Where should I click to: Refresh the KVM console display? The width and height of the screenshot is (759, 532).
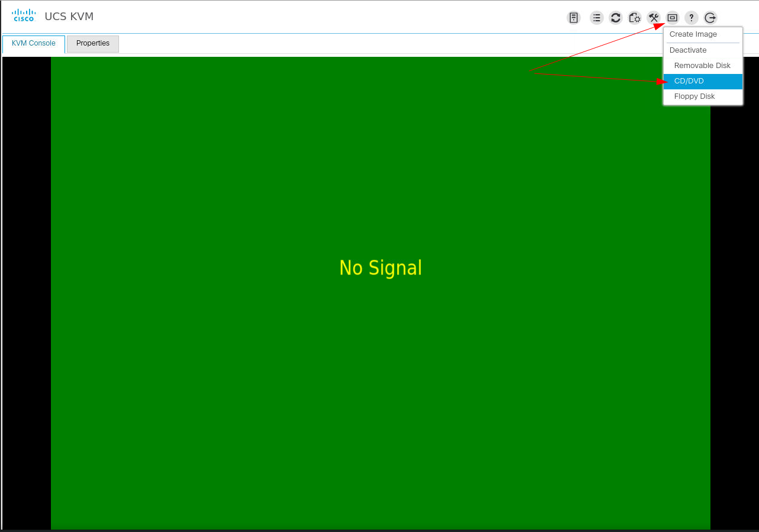pos(615,18)
